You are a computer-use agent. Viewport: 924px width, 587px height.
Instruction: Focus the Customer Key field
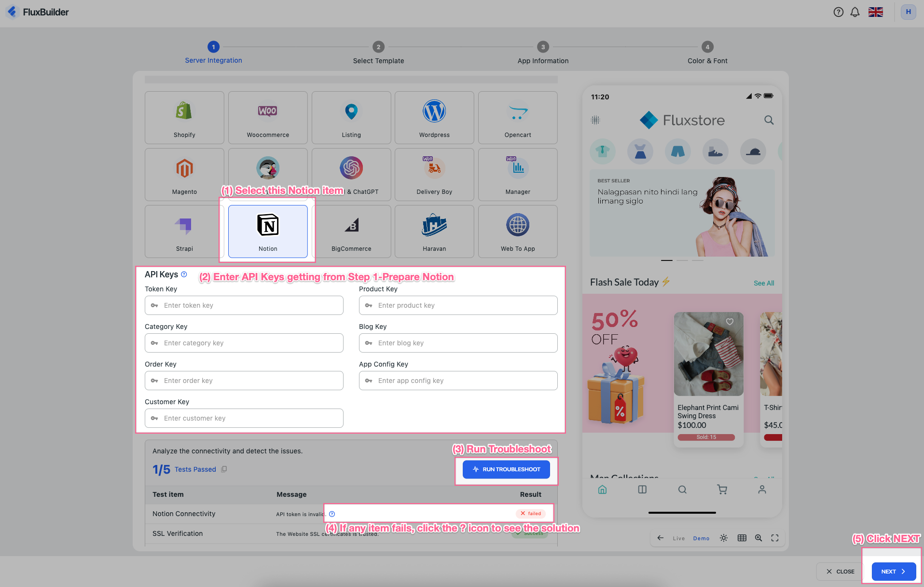tap(244, 418)
